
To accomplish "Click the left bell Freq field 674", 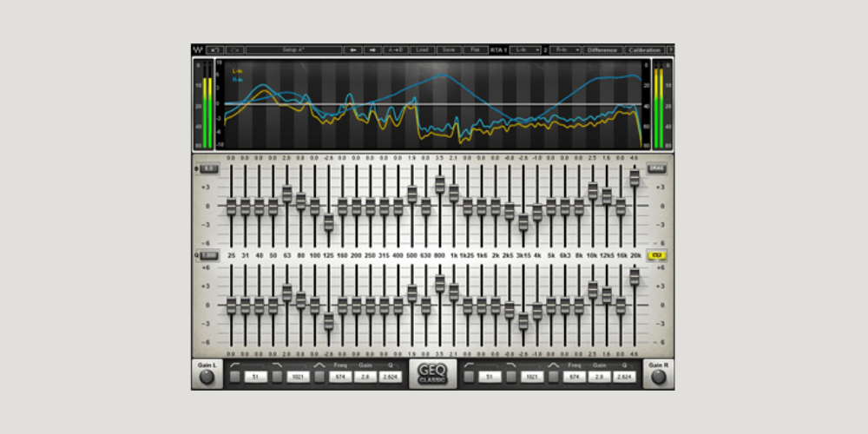I will tap(340, 377).
